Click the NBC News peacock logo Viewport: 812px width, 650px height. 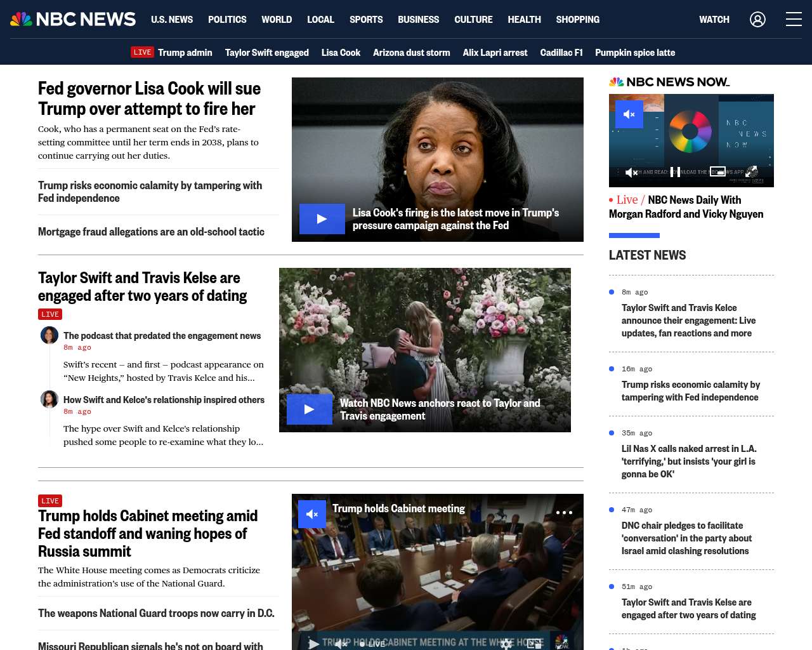(73, 20)
